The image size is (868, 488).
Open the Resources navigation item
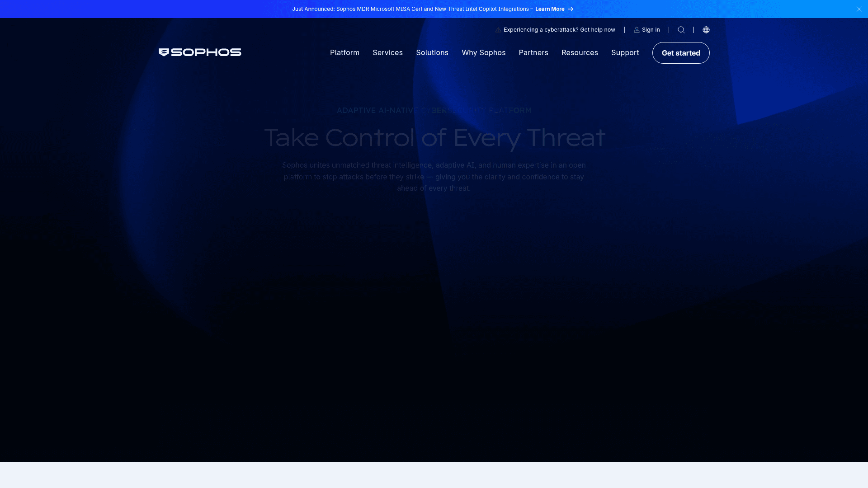point(580,53)
